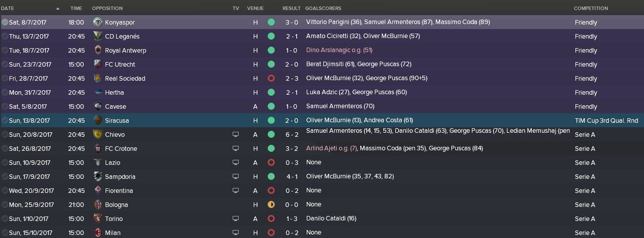The height and width of the screenshot is (238, 644).
Task: Open the Sampdoria opposition link
Action: click(x=120, y=177)
